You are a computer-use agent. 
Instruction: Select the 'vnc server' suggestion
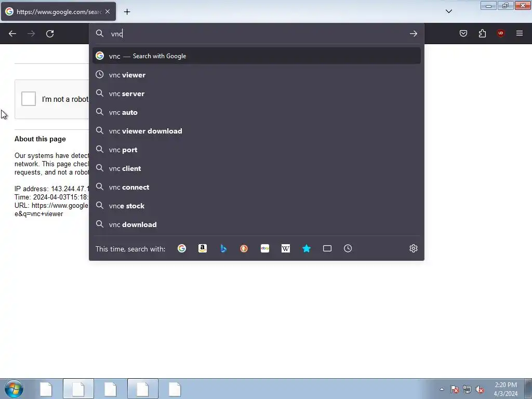click(x=257, y=94)
